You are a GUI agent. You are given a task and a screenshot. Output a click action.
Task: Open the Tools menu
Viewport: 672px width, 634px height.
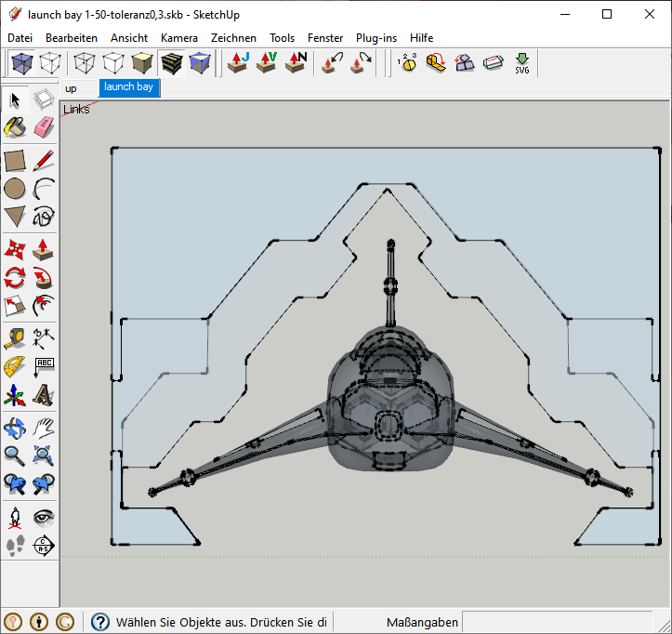click(x=282, y=38)
